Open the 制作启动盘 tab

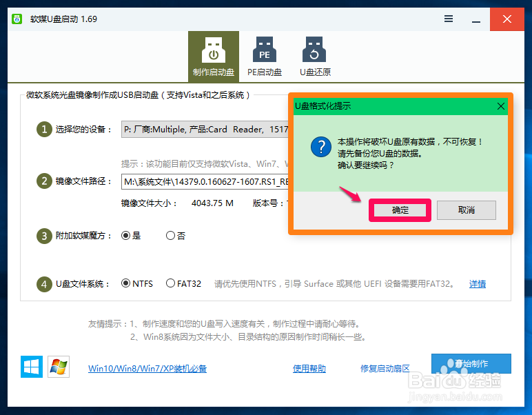pyautogui.click(x=214, y=57)
